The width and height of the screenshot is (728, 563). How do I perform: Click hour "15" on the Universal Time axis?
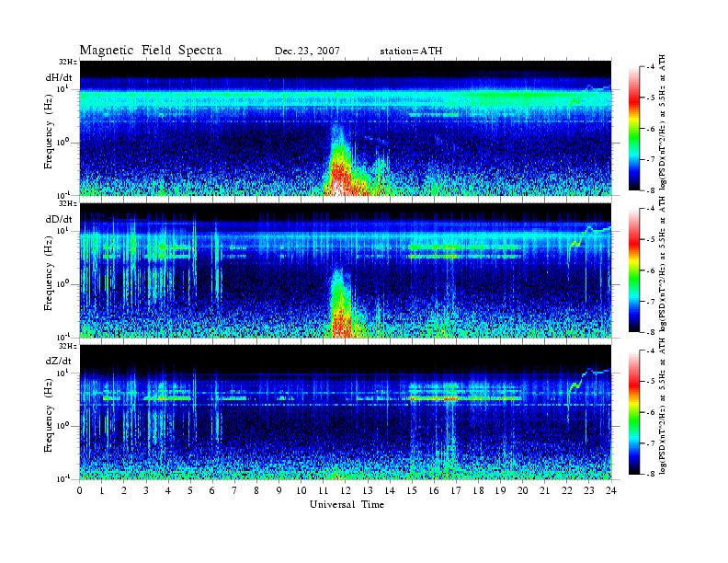point(412,490)
